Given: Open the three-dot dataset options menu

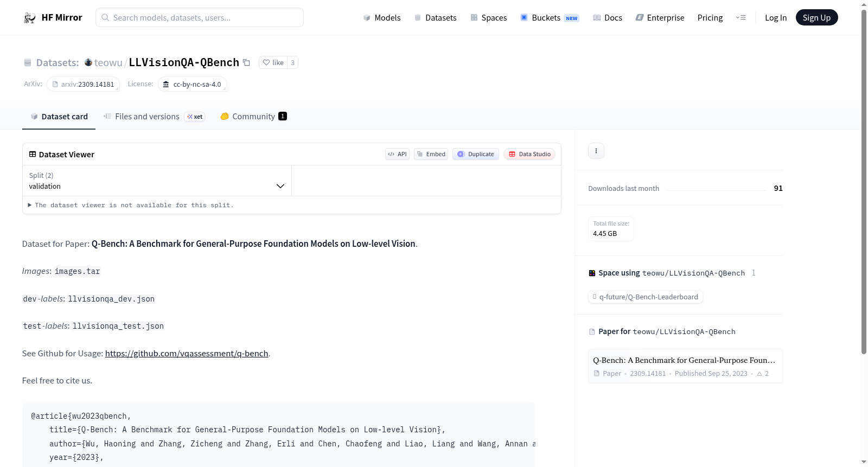Looking at the screenshot, I should (x=596, y=151).
